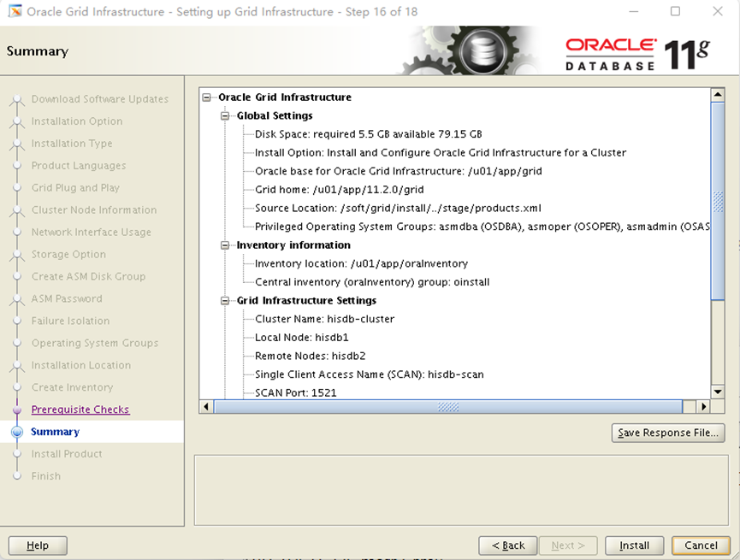Viewport: 740px width, 560px height.
Task: Open the Prerequisite Checks step link
Action: pyautogui.click(x=80, y=410)
